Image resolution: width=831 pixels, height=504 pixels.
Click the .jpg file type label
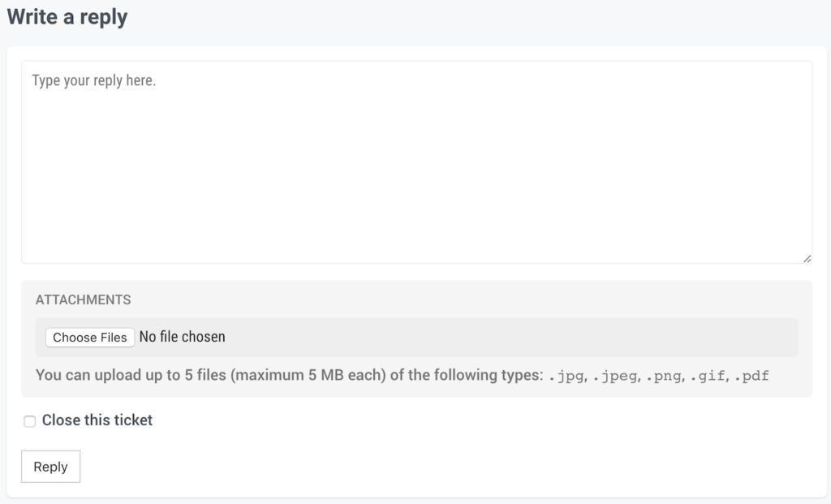(566, 376)
